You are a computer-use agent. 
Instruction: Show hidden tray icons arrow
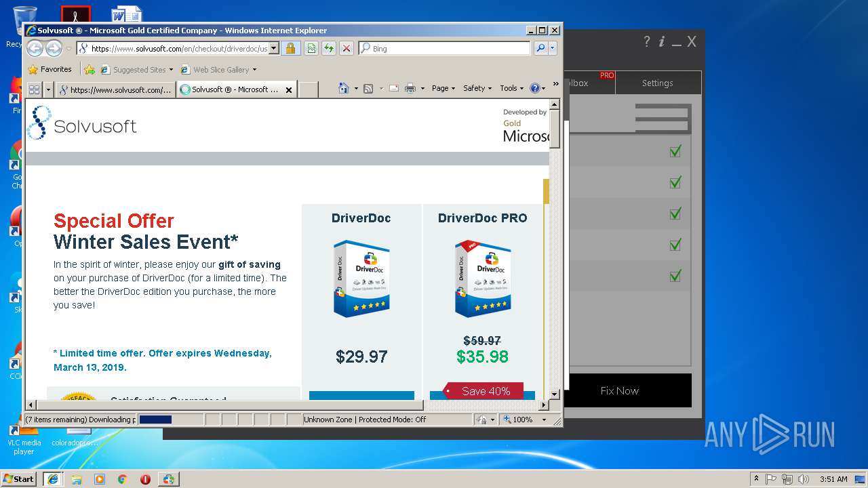756,479
